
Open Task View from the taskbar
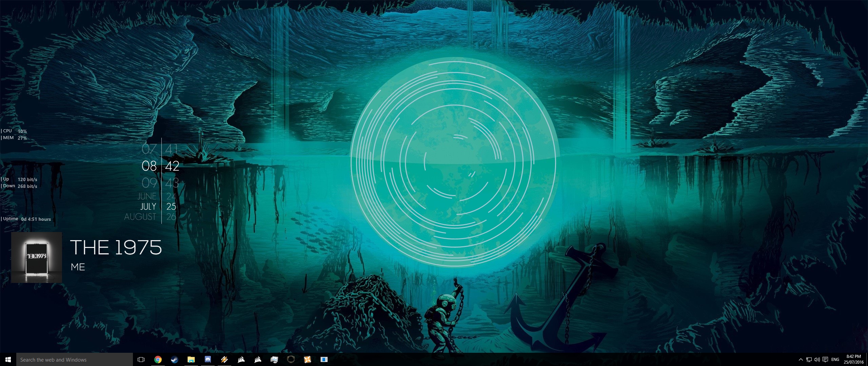tap(141, 360)
